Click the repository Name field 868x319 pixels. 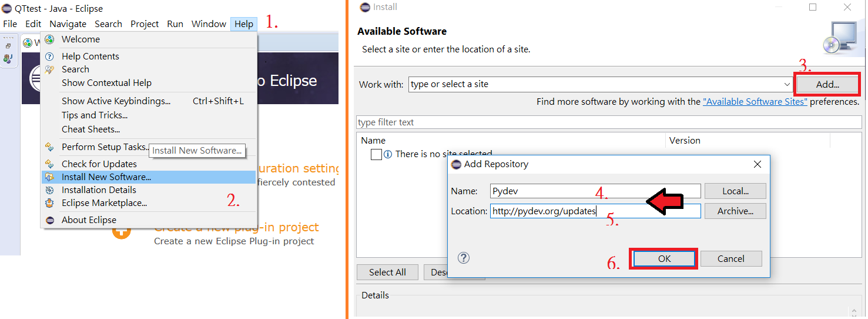595,191
